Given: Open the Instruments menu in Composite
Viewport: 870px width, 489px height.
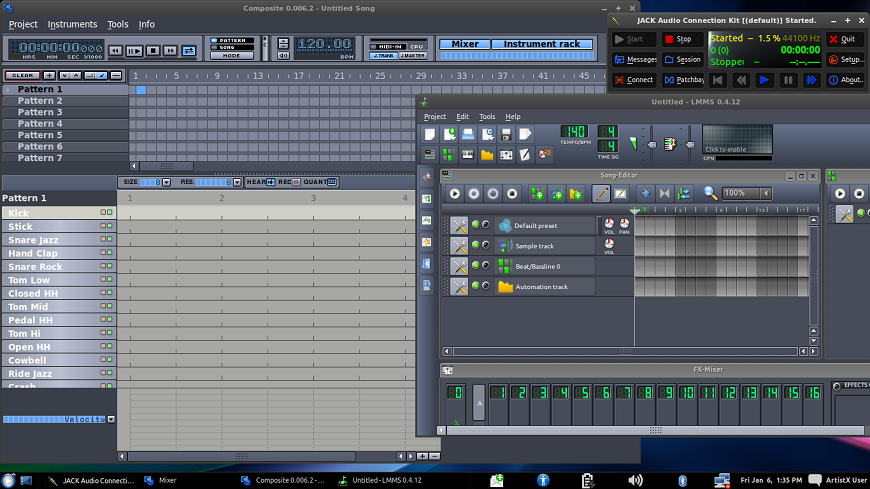Looking at the screenshot, I should (73, 24).
